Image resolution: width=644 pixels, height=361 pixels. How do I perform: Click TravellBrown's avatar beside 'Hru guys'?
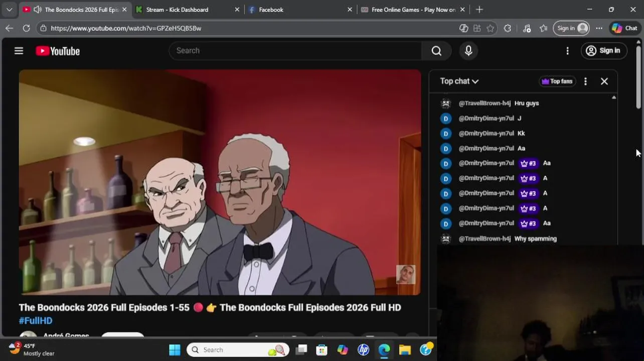click(x=445, y=103)
